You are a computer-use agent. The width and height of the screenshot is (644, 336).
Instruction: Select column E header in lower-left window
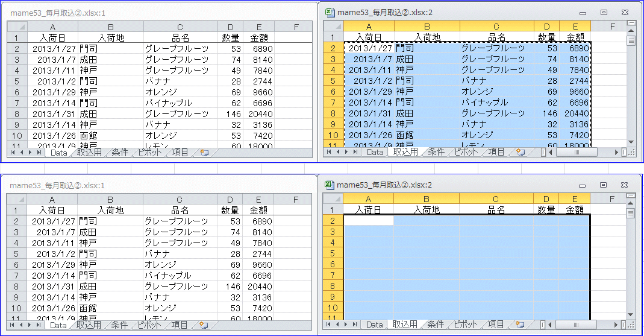(x=258, y=200)
